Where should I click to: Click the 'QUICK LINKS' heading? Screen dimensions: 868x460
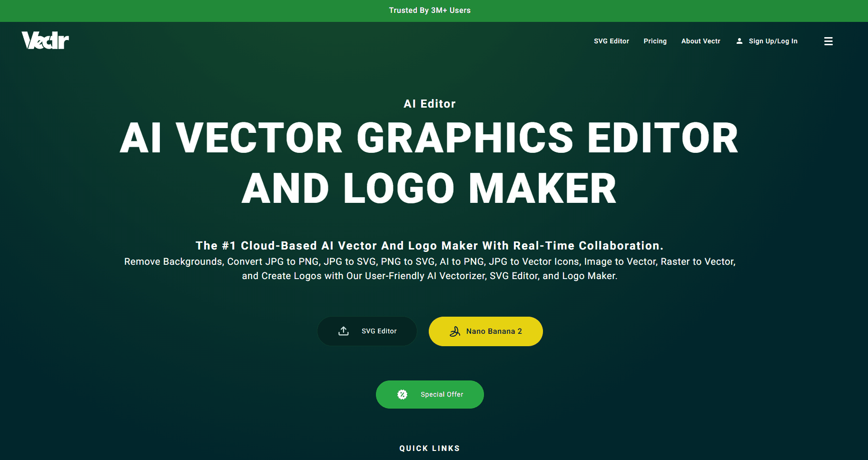point(430,448)
